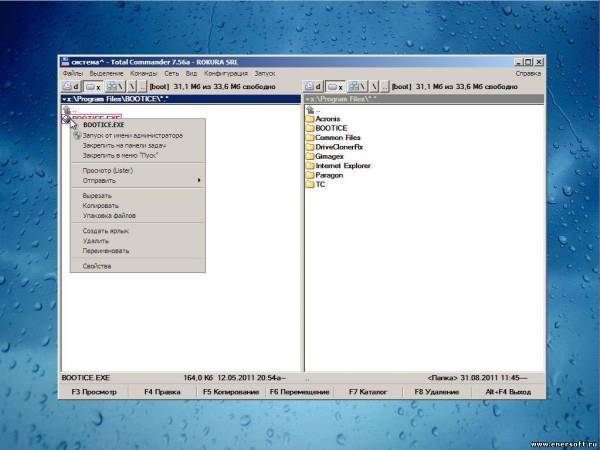Click the Total Commander title bar icon

65,62
